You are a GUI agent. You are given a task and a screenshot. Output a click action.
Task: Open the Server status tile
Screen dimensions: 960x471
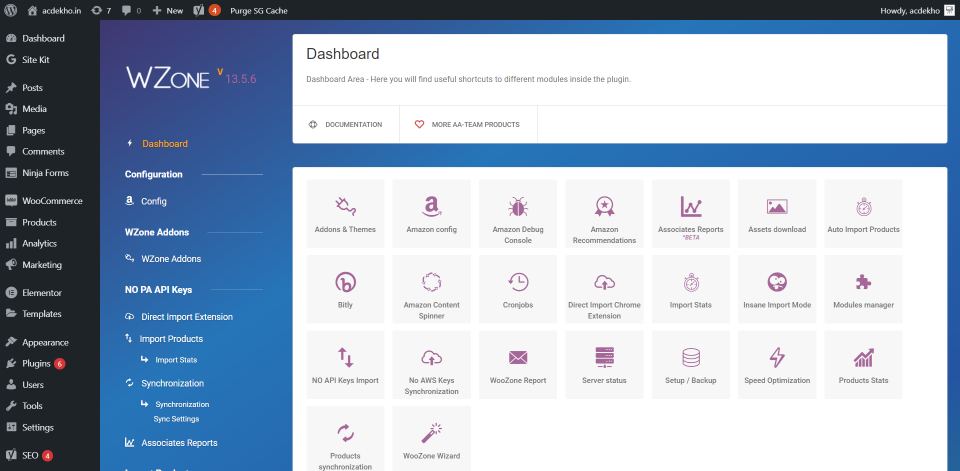point(604,364)
